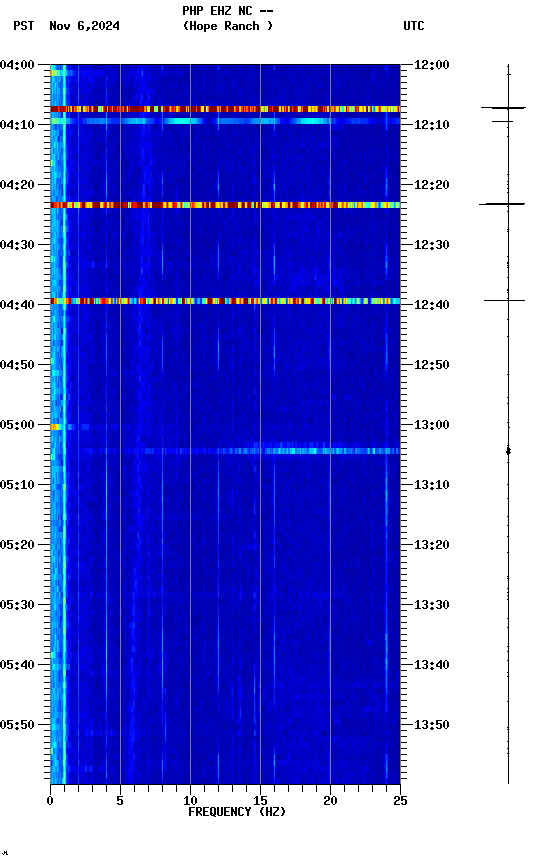The image size is (552, 864).
Task: Click the UTC time label '12:50'
Action: 432,365
